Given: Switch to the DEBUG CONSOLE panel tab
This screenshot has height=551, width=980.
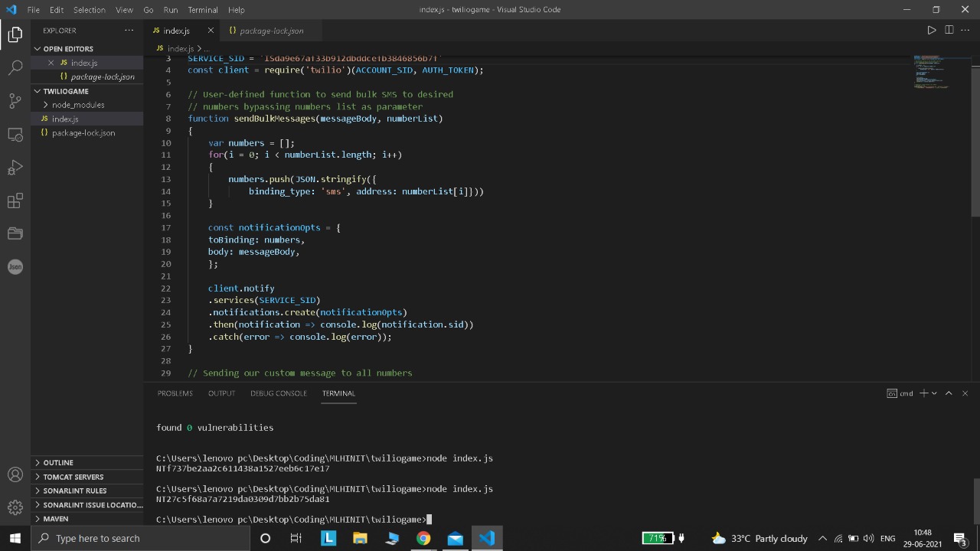Looking at the screenshot, I should 278,393.
